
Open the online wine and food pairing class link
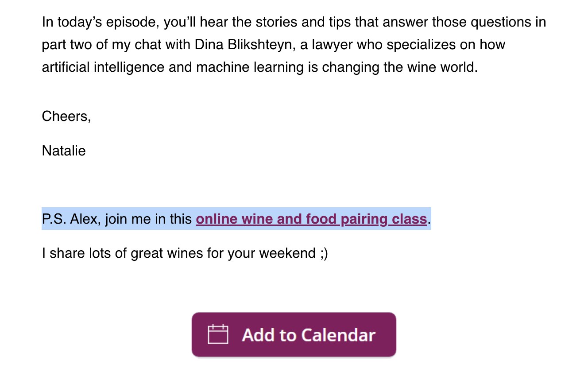coord(311,219)
